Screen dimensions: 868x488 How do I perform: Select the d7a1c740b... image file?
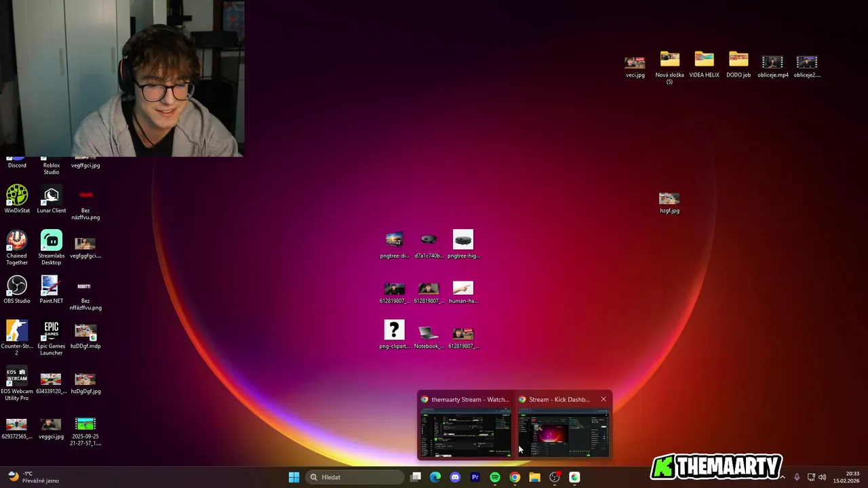[429, 245]
